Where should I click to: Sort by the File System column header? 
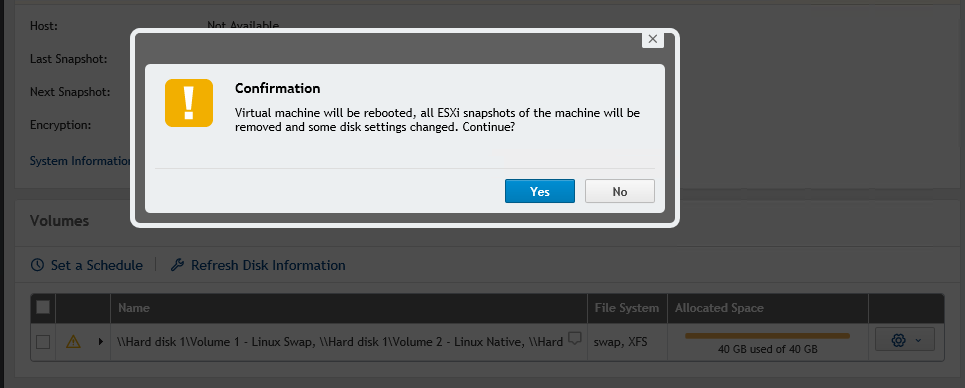click(x=627, y=308)
